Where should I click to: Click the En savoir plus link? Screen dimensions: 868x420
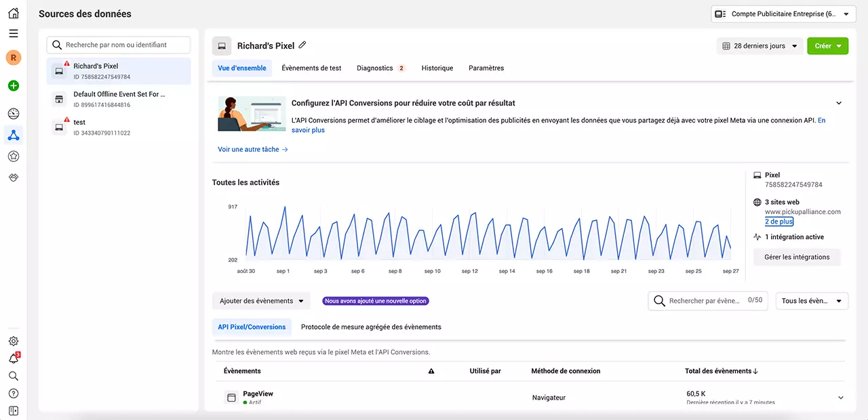(x=308, y=130)
